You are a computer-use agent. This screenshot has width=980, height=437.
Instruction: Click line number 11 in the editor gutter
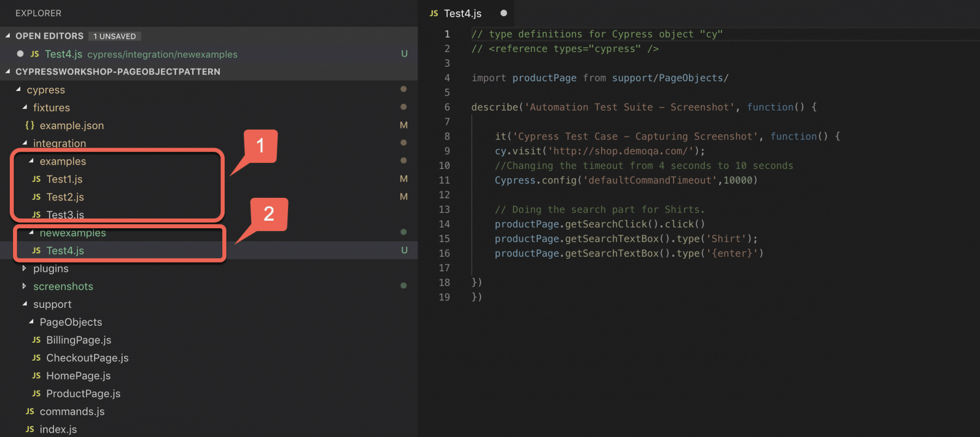pyautogui.click(x=444, y=180)
